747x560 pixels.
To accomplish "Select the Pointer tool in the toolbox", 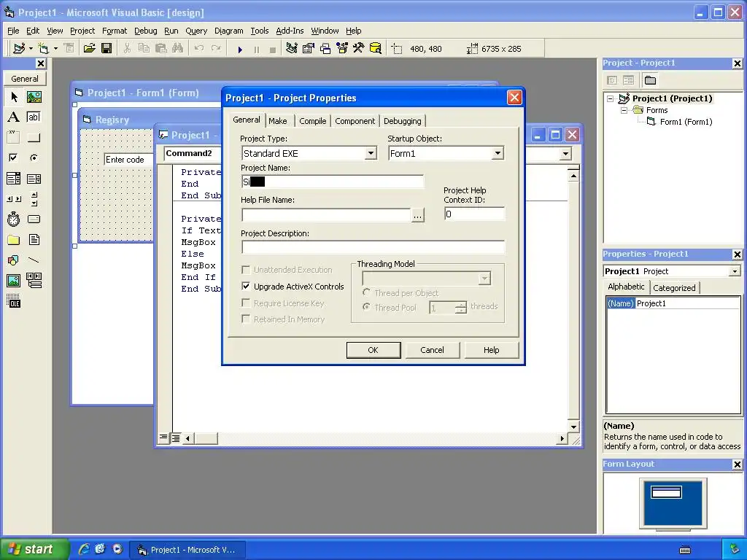I will [x=14, y=97].
